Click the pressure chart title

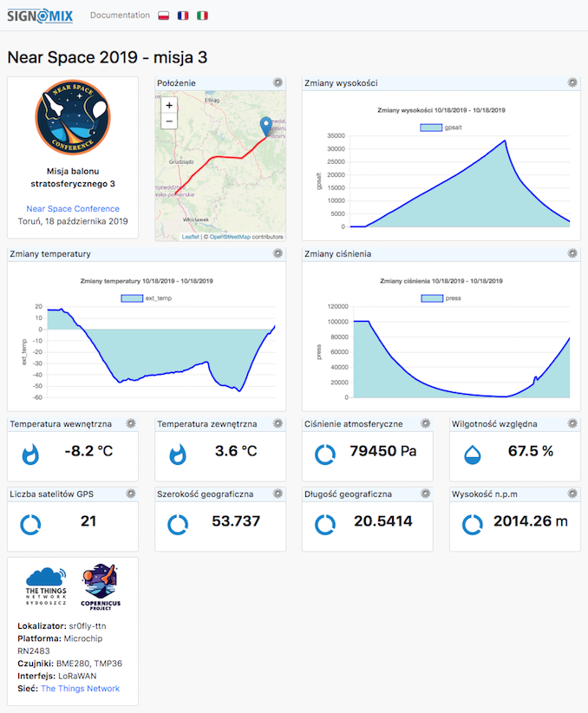click(x=441, y=281)
